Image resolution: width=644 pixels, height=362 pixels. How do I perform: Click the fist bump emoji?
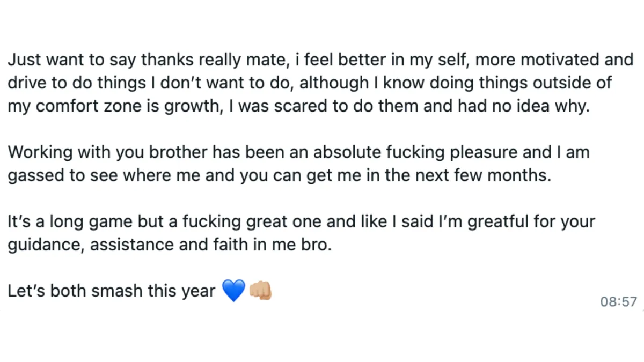coord(261,291)
